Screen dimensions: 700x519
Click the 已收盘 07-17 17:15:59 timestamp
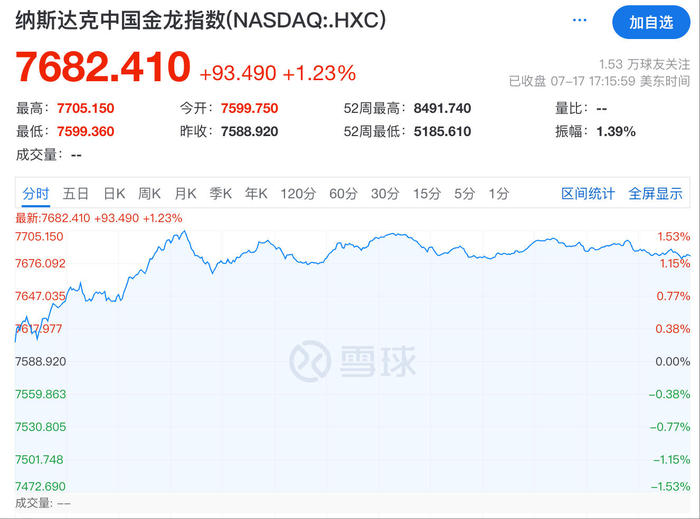(599, 81)
